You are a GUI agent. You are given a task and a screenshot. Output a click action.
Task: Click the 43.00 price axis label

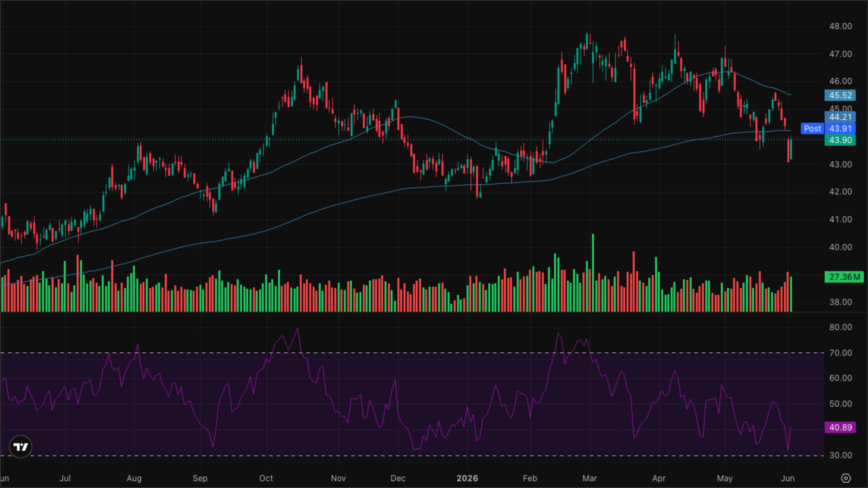point(840,164)
